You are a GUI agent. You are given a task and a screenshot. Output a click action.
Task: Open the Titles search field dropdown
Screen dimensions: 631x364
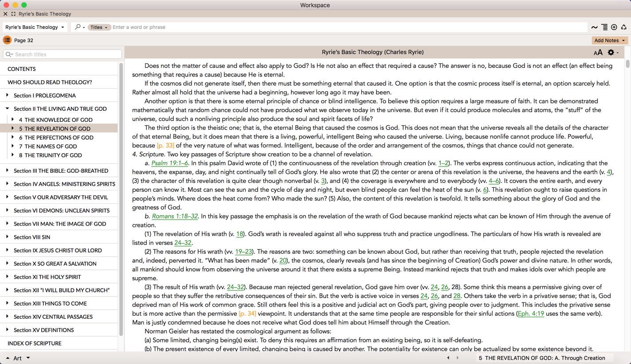coord(99,27)
